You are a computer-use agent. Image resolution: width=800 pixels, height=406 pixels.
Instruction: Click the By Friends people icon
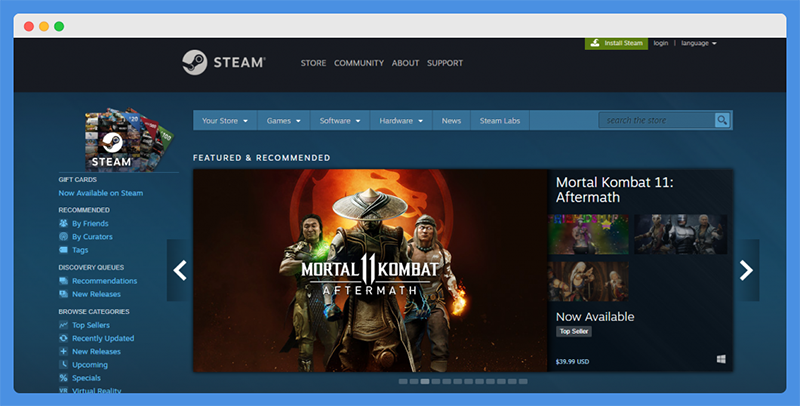tap(63, 223)
